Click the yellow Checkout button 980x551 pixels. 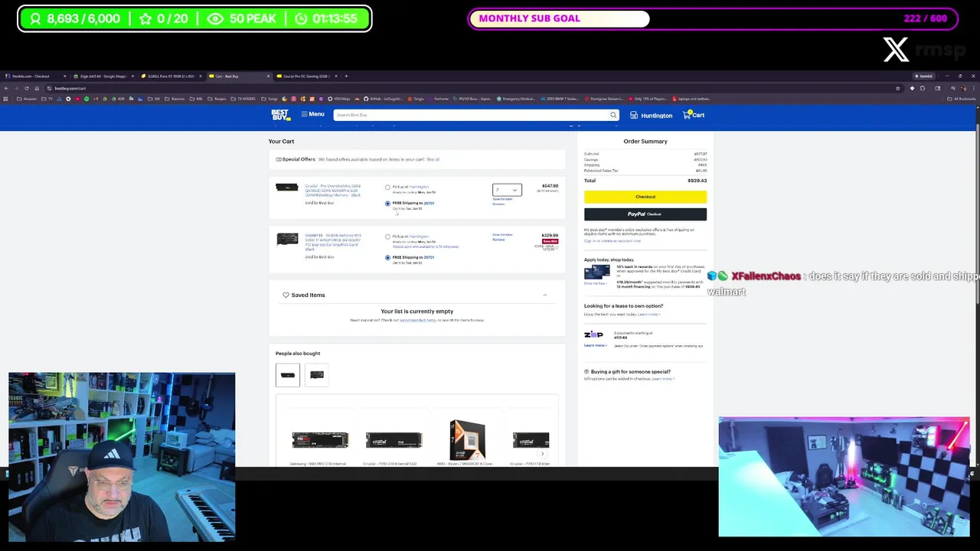click(645, 197)
